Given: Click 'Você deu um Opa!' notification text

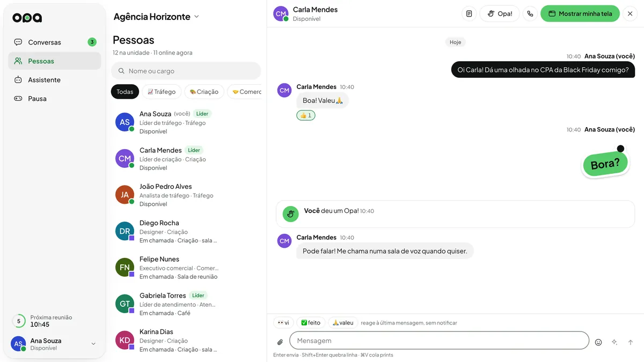Looking at the screenshot, I should (x=331, y=211).
